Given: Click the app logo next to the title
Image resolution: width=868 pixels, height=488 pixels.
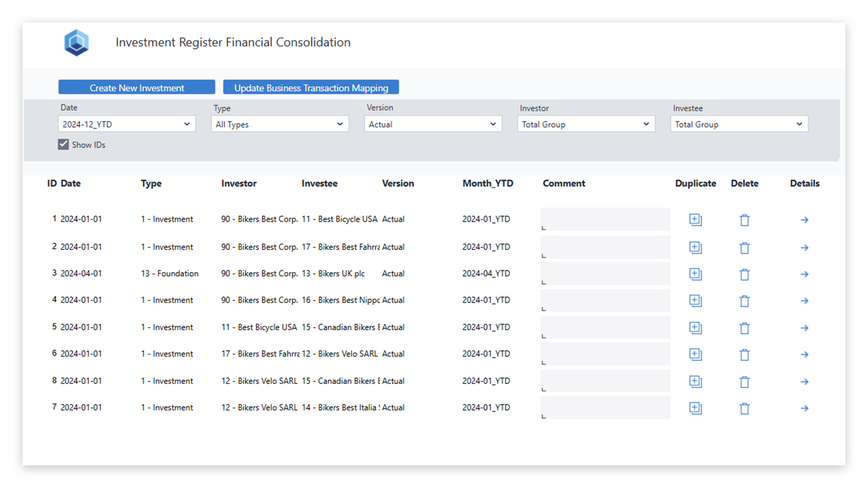Looking at the screenshot, I should 76,42.
